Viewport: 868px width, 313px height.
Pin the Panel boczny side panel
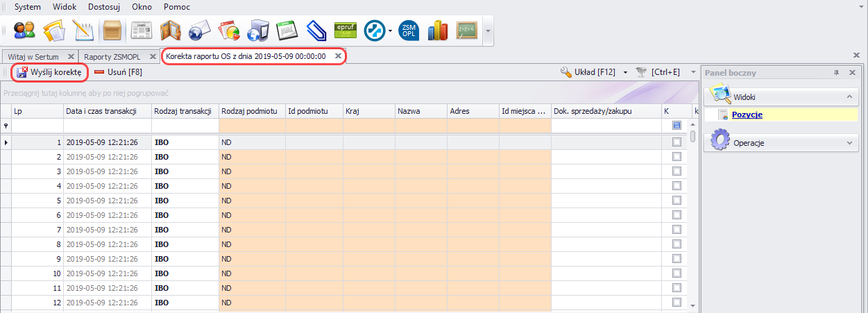[x=836, y=73]
